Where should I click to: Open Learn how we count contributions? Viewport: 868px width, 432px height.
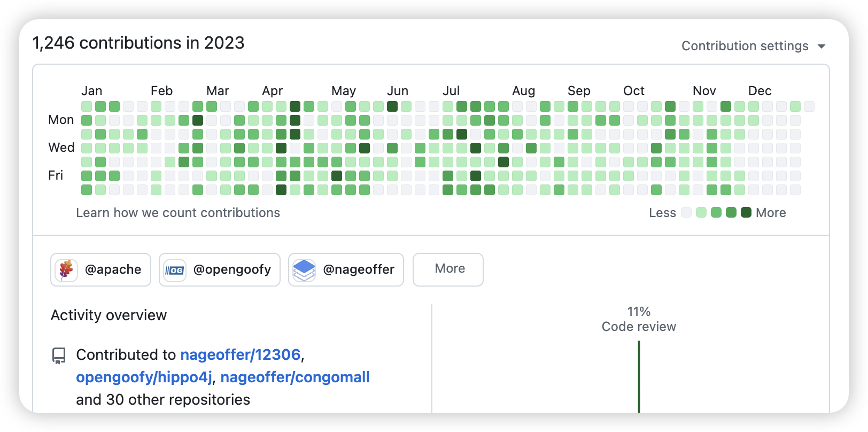(178, 213)
